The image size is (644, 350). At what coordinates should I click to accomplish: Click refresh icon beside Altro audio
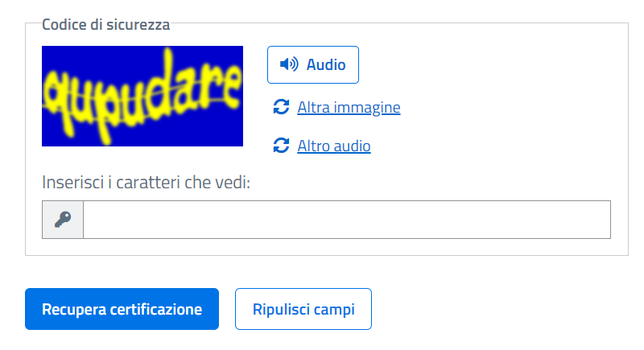coord(281,146)
